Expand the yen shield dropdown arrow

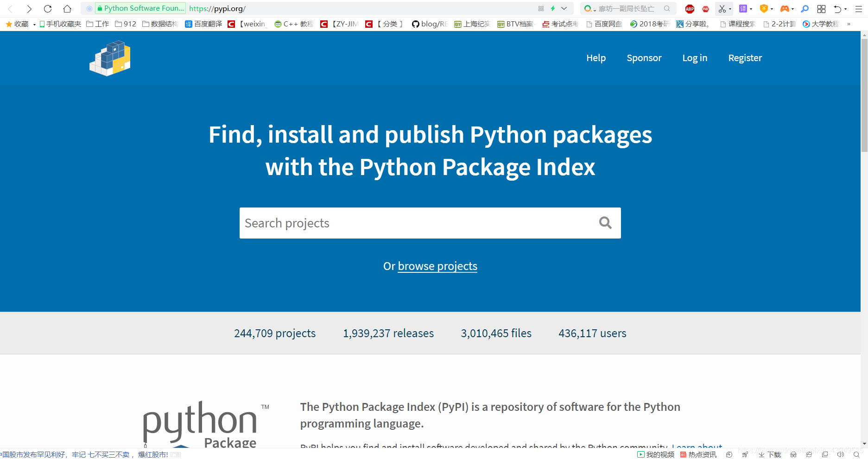pyautogui.click(x=772, y=9)
